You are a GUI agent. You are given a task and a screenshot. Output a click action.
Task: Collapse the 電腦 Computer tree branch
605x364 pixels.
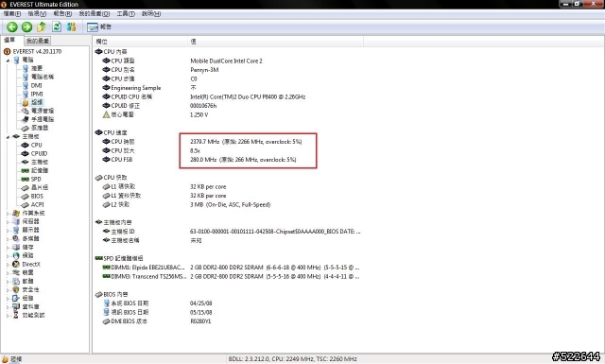(x=8, y=61)
